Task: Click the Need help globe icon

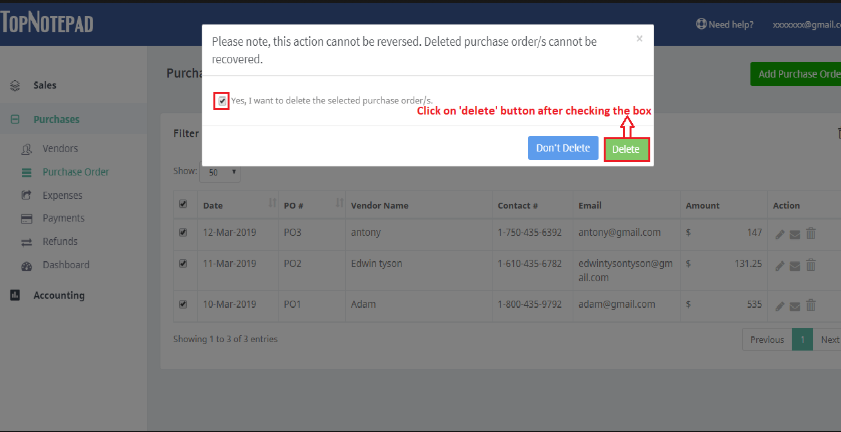Action: coord(700,24)
